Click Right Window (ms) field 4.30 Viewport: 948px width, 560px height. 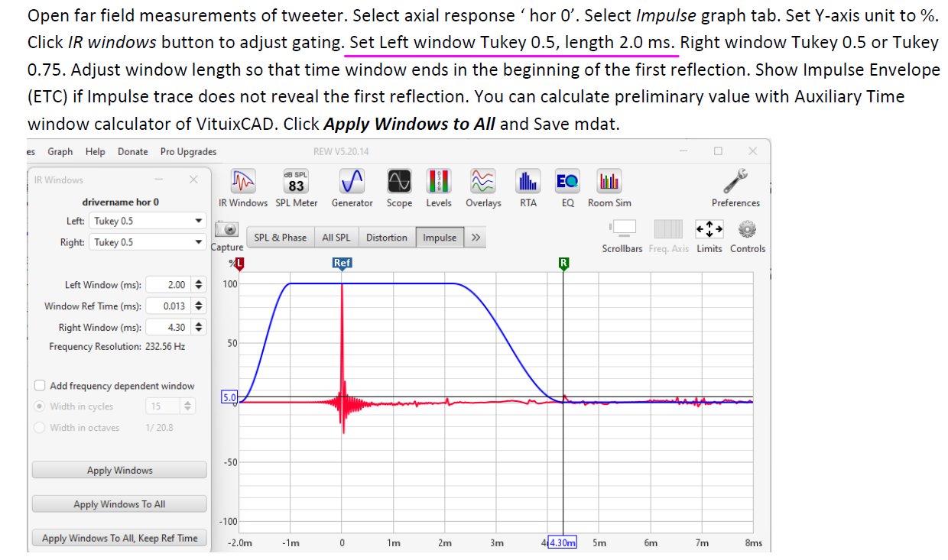click(169, 328)
